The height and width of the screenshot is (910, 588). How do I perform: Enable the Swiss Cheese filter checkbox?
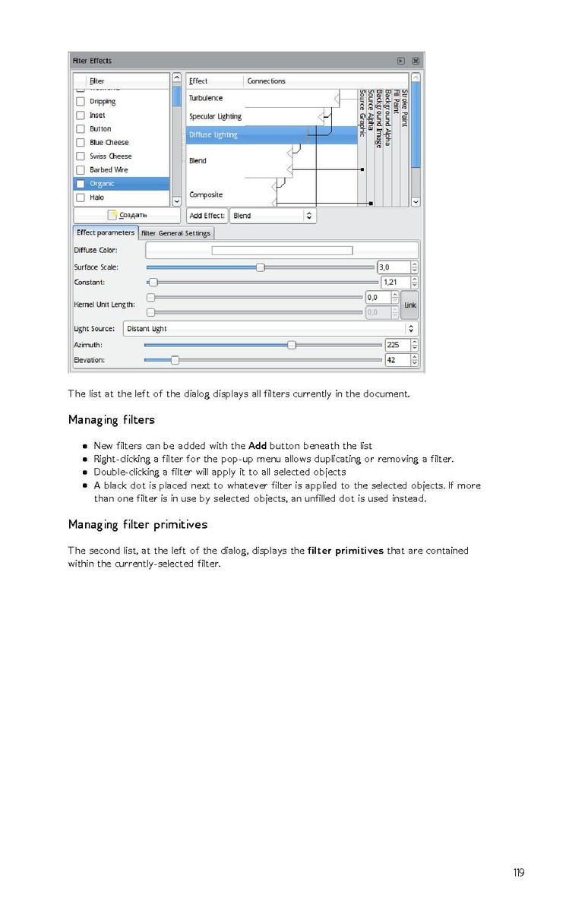pos(81,156)
